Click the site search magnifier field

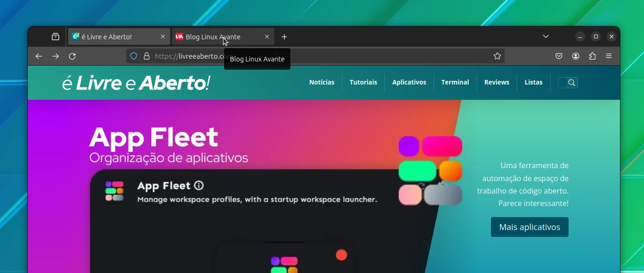click(x=568, y=83)
